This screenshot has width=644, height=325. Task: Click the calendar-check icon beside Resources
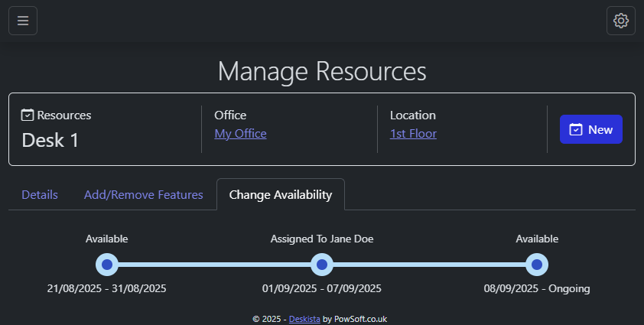coord(28,115)
